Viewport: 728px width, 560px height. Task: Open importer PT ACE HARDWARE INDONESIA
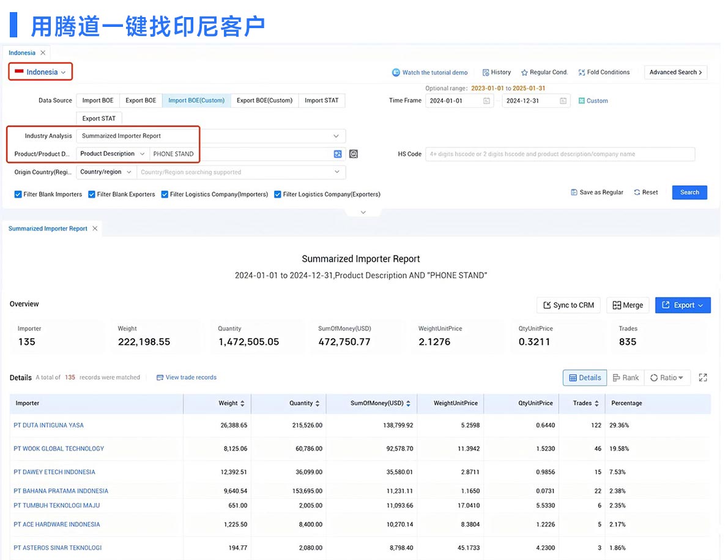[x=57, y=525]
